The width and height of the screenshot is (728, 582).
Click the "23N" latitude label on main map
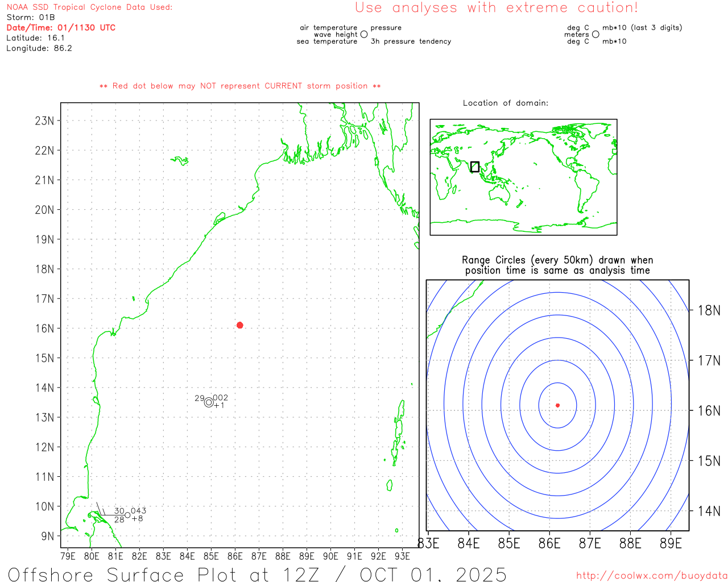pos(44,121)
